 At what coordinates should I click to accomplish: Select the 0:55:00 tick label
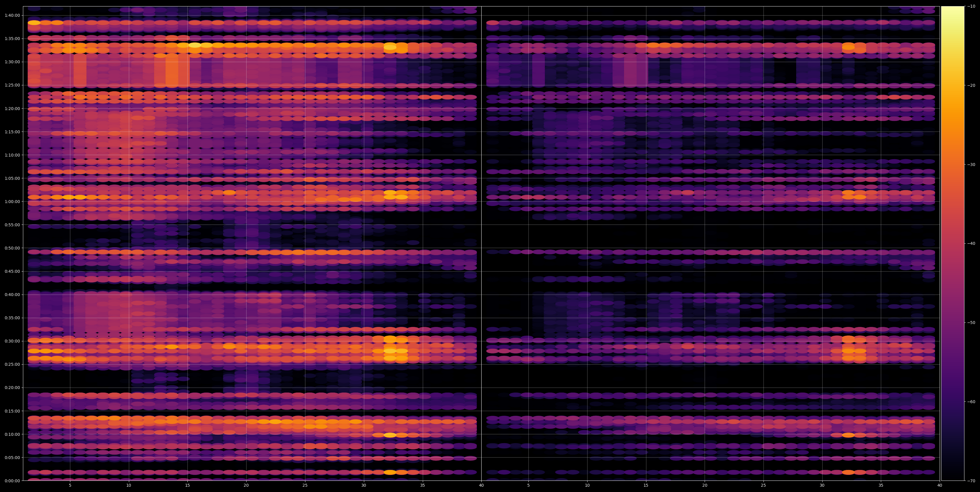point(12,225)
